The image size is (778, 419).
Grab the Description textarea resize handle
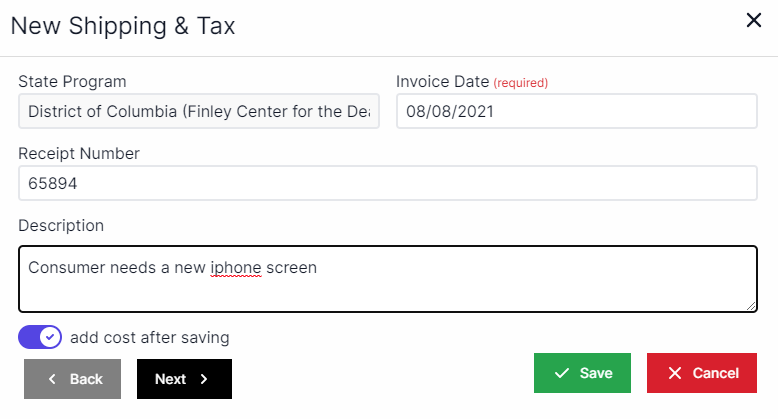751,306
